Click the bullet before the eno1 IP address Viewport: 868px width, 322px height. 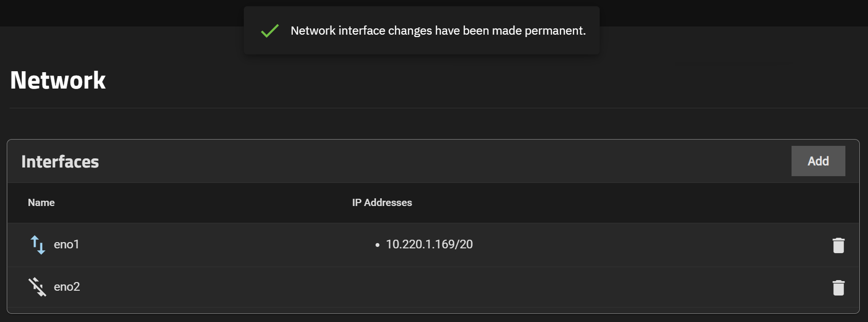coord(377,245)
